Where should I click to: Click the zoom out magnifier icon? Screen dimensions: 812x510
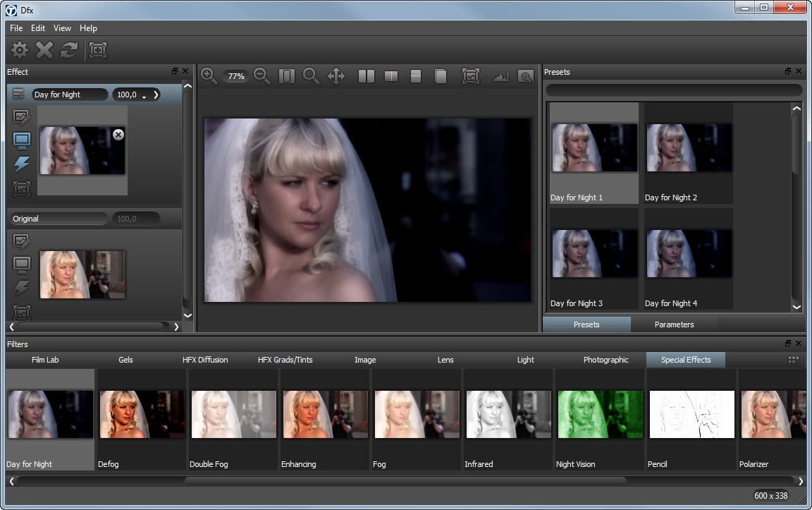tap(262, 76)
